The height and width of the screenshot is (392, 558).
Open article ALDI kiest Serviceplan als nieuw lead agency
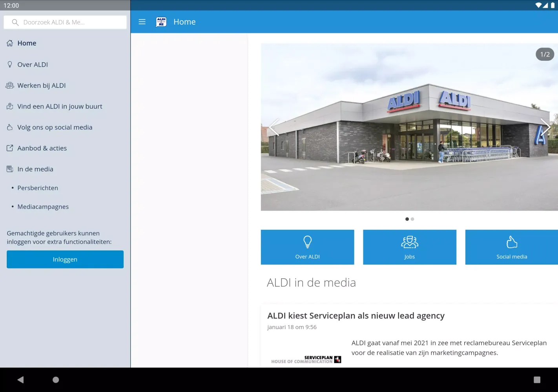[356, 316]
